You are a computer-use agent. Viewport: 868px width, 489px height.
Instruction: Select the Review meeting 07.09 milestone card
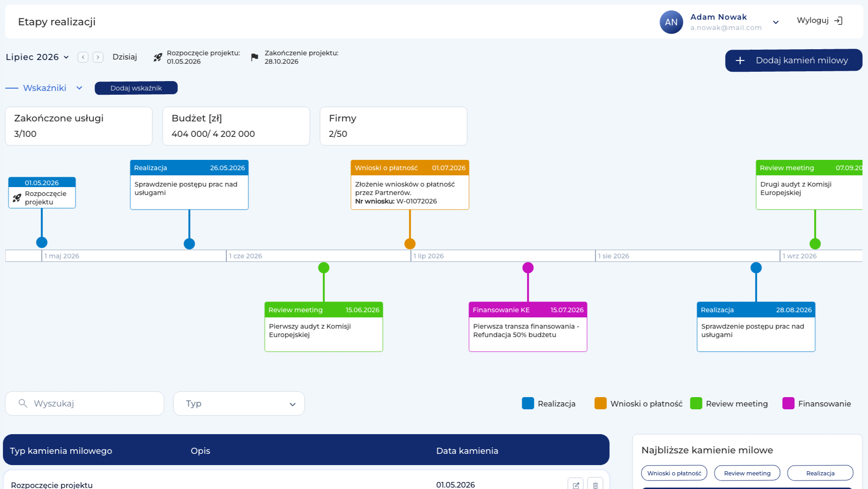(809, 185)
